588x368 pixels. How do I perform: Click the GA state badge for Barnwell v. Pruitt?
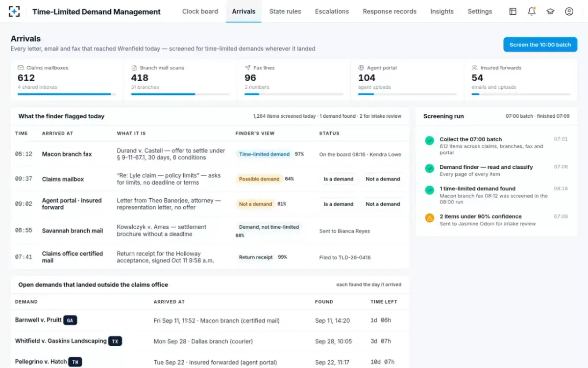(x=70, y=320)
